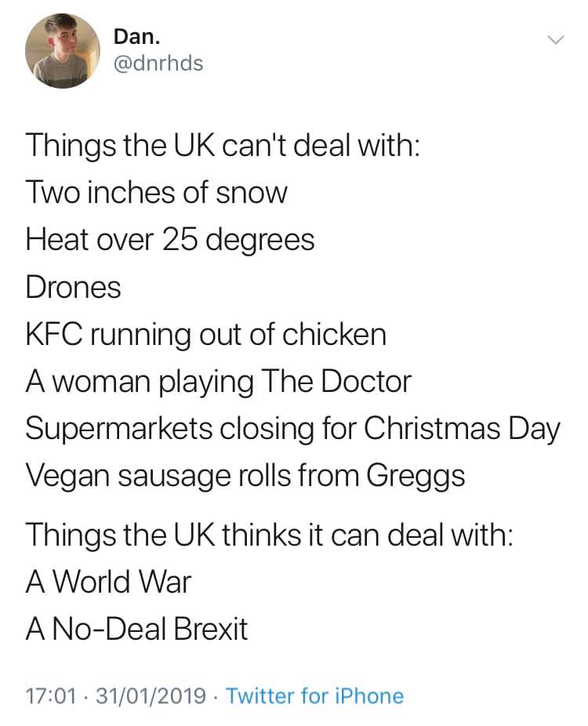The width and height of the screenshot is (588, 726).
Task: Click the A No-Deal Brexit line
Action: (x=136, y=630)
